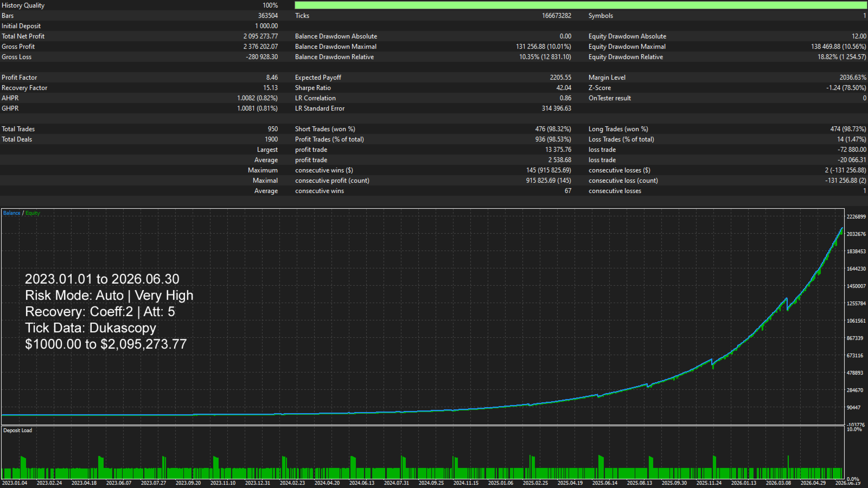Viewport: 868px width, 488px height.
Task: Click largest profit trade value 13 375.76
Action: click(x=558, y=150)
